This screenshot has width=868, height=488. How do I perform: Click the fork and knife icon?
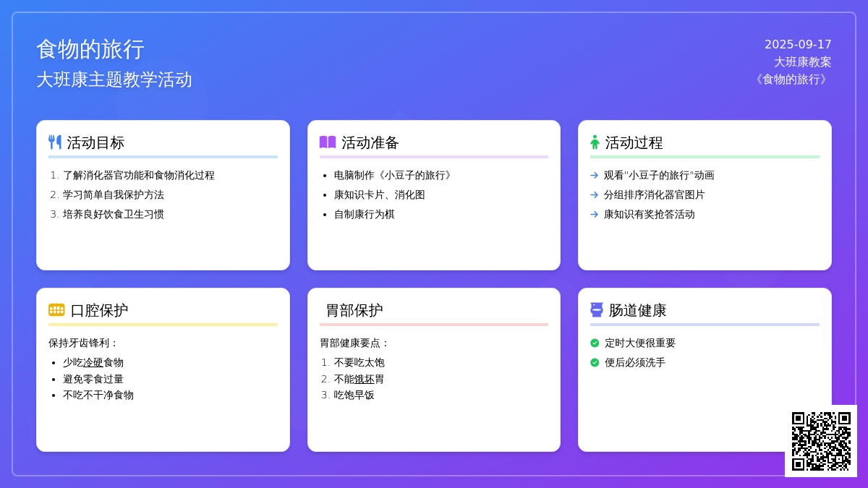[x=55, y=142]
